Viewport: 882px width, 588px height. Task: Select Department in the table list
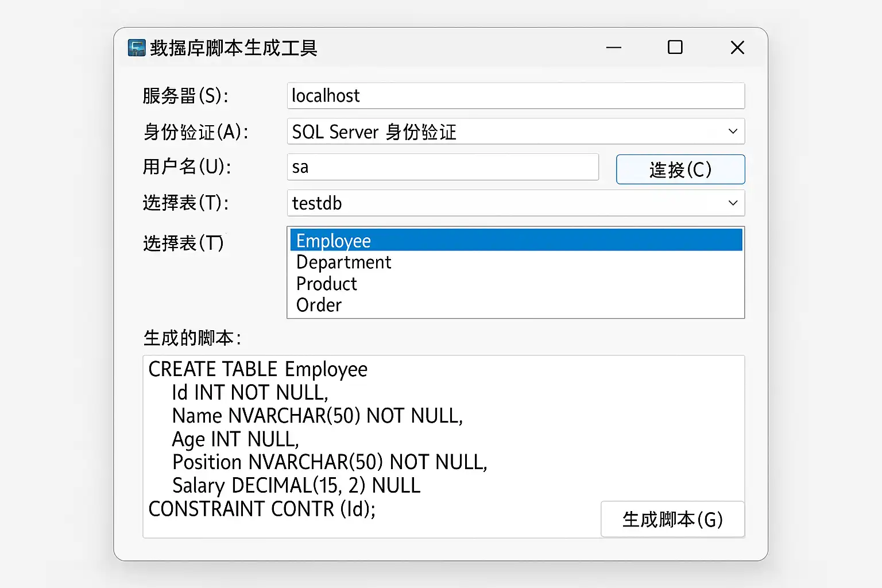(343, 262)
